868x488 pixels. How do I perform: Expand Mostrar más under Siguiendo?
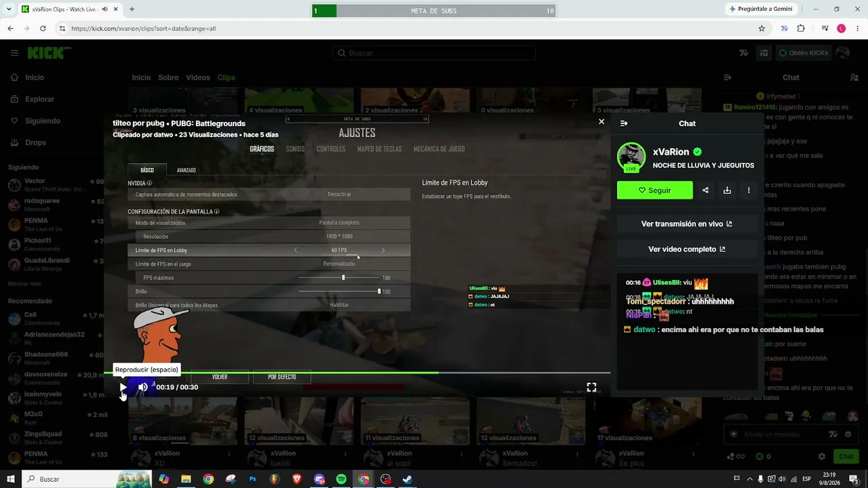[24, 283]
